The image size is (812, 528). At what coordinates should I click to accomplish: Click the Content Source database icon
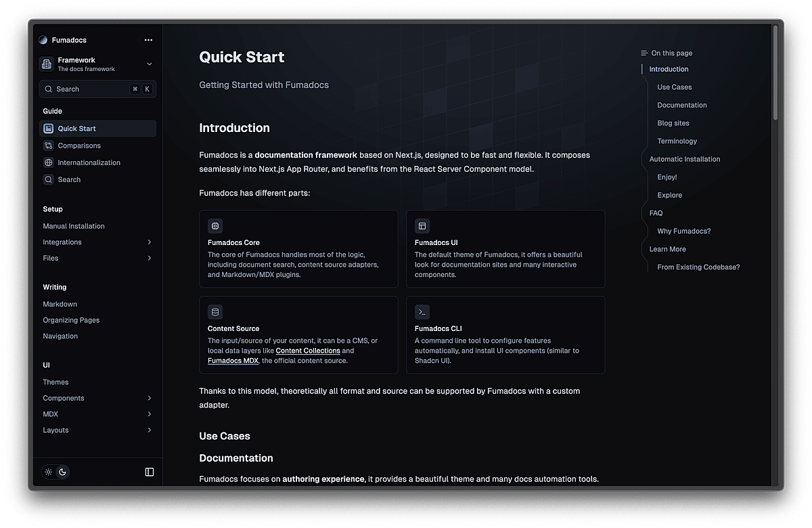pyautogui.click(x=215, y=312)
